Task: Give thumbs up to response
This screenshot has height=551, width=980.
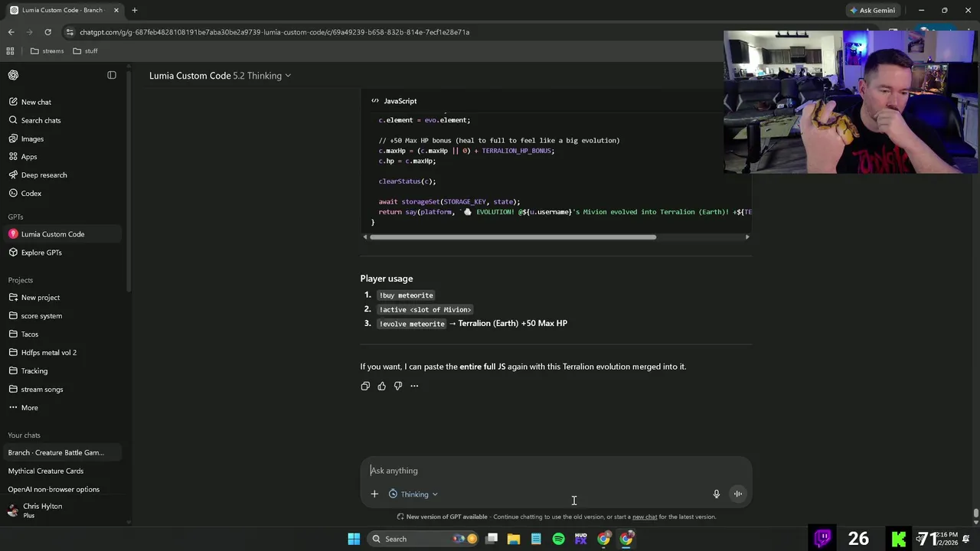Action: (x=381, y=386)
